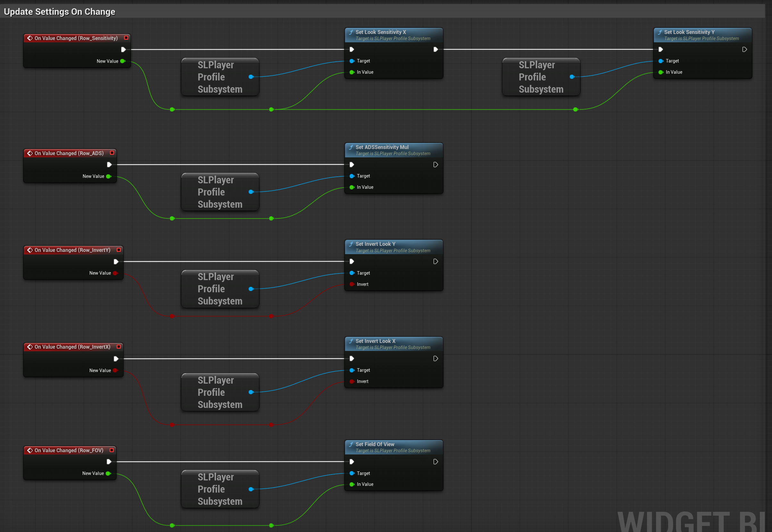Click exec output pin on Set Look Sensitivity Y
Screen dimensions: 772x532
(x=744, y=50)
